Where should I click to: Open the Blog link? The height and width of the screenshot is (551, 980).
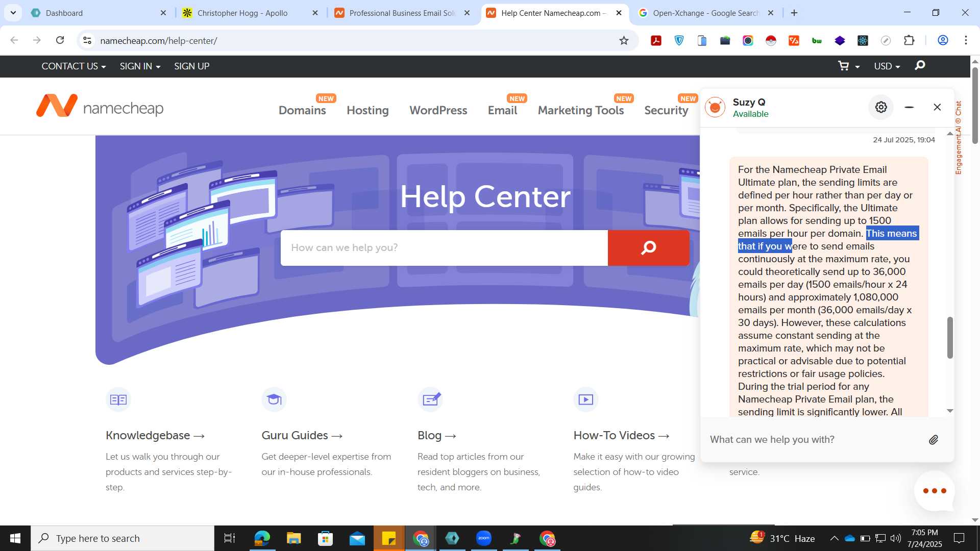437,435
